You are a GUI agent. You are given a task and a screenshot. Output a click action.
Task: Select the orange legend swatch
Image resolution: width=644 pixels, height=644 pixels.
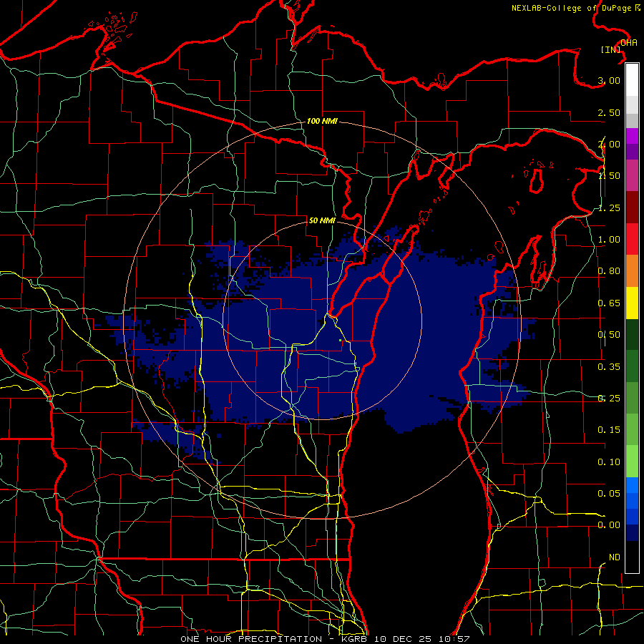(x=632, y=271)
